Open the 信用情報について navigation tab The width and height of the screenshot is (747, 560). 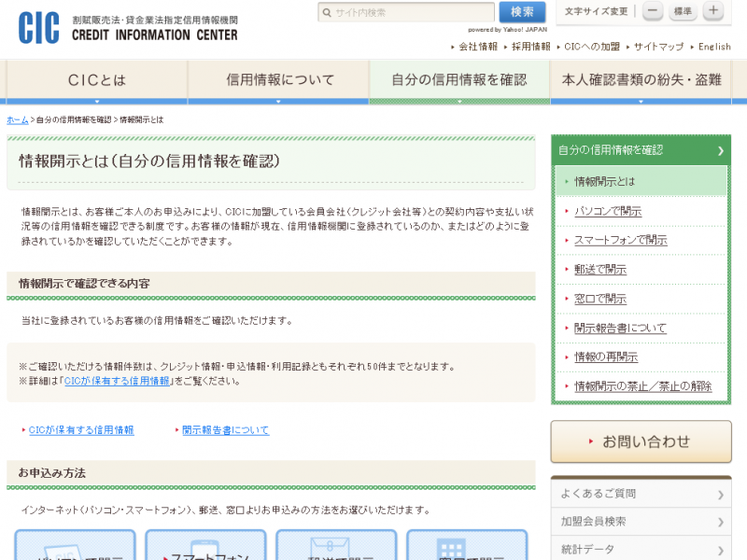tap(279, 80)
